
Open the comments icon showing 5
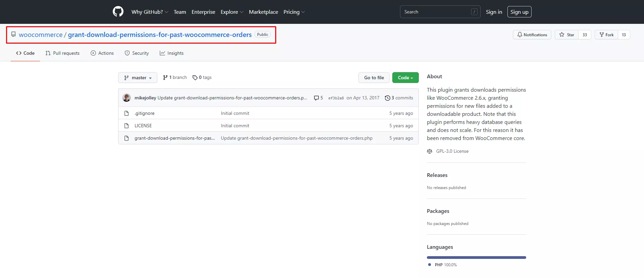pyautogui.click(x=316, y=98)
